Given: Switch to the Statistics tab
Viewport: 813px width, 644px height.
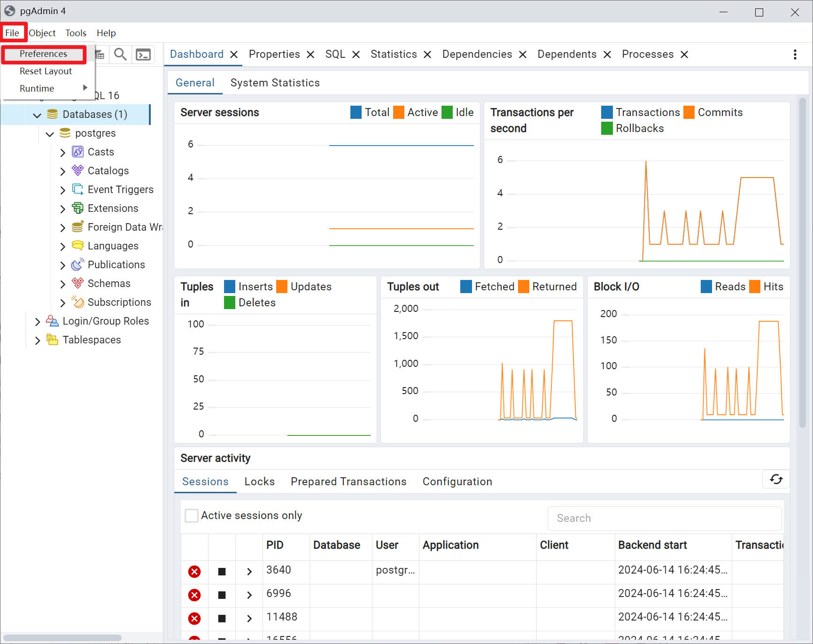Looking at the screenshot, I should click(x=394, y=54).
